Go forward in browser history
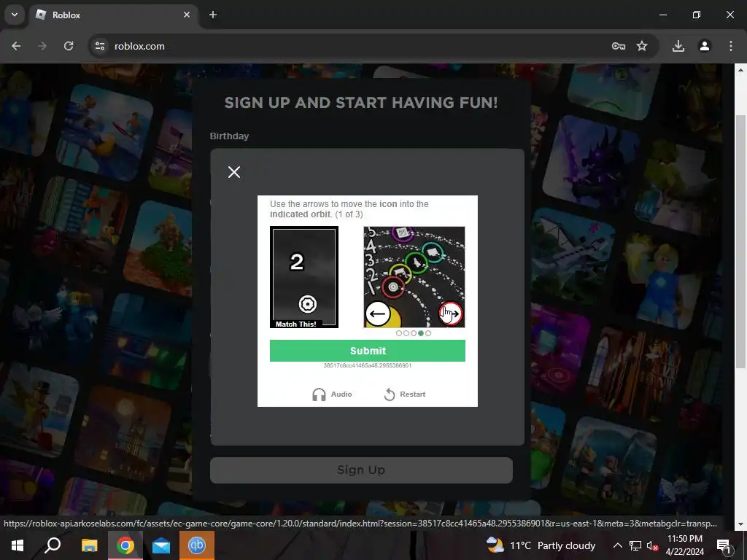Image resolution: width=747 pixels, height=560 pixels. tap(42, 46)
